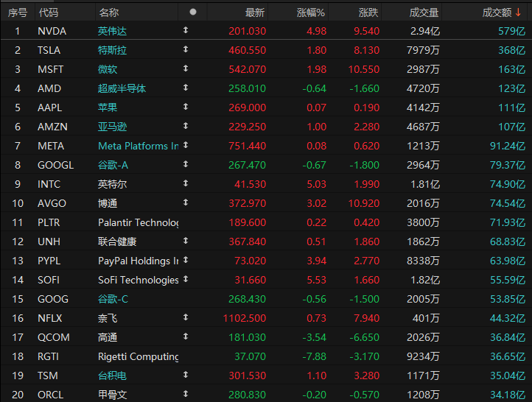Open the 谷歌-A stock name link
The height and width of the screenshot is (402, 532).
pos(113,165)
